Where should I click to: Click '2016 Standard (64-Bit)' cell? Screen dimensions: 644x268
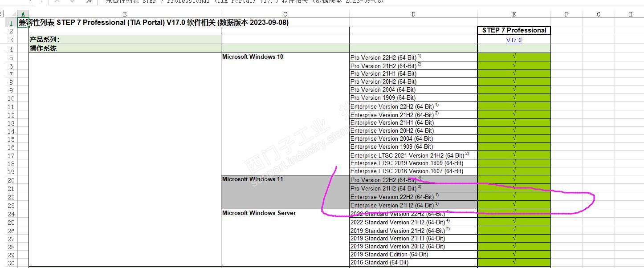click(413, 263)
